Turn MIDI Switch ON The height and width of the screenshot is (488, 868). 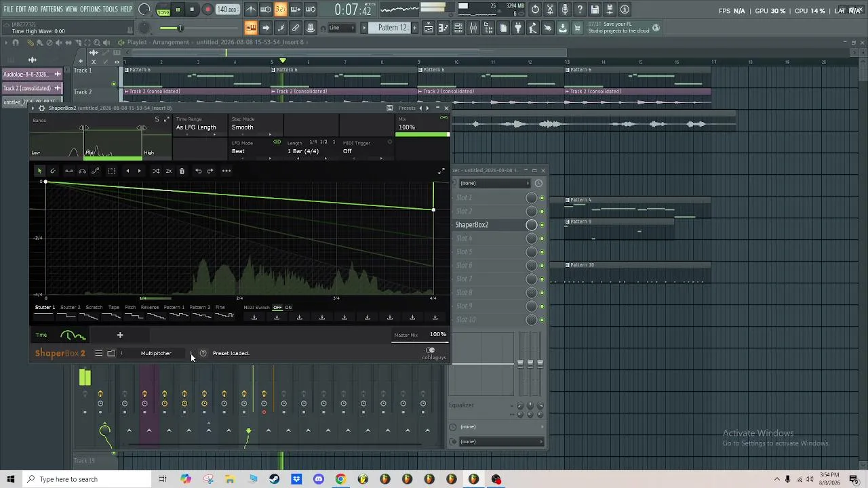pyautogui.click(x=288, y=308)
